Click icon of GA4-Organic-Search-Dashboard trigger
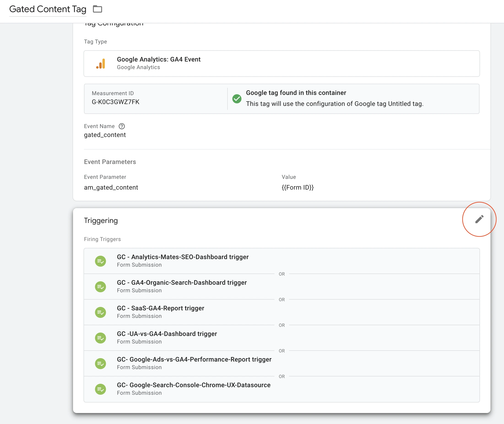This screenshot has width=504, height=424. coord(100,287)
